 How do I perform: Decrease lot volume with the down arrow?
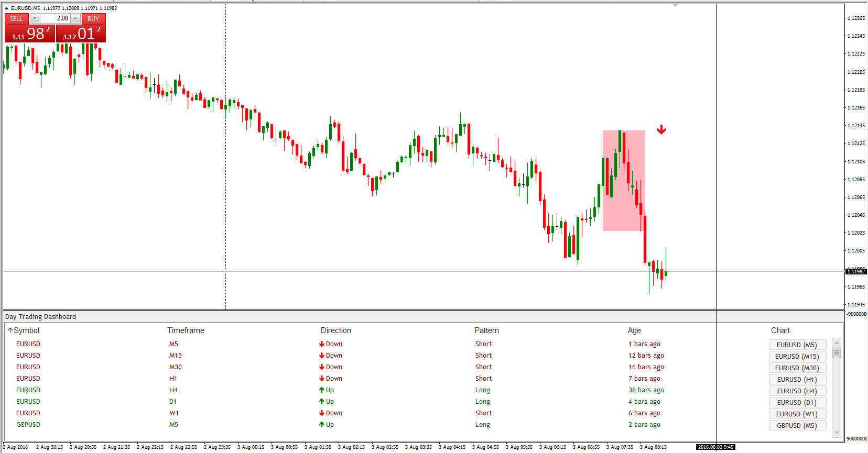click(35, 18)
